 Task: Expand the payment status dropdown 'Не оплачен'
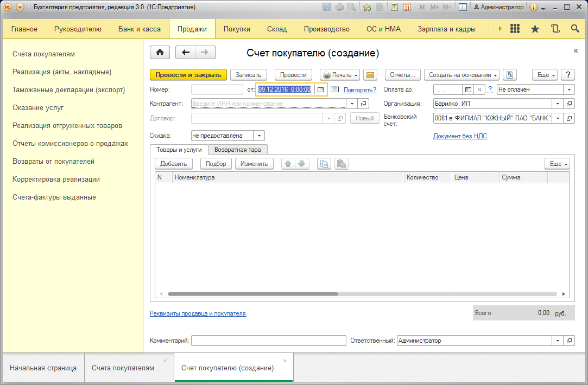pos(569,89)
